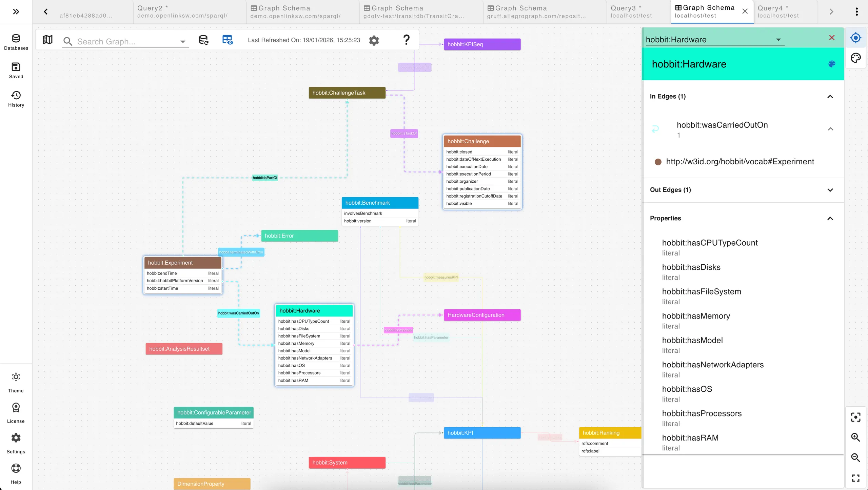Collapse the In Edges section
The width and height of the screenshot is (868, 490).
click(830, 97)
